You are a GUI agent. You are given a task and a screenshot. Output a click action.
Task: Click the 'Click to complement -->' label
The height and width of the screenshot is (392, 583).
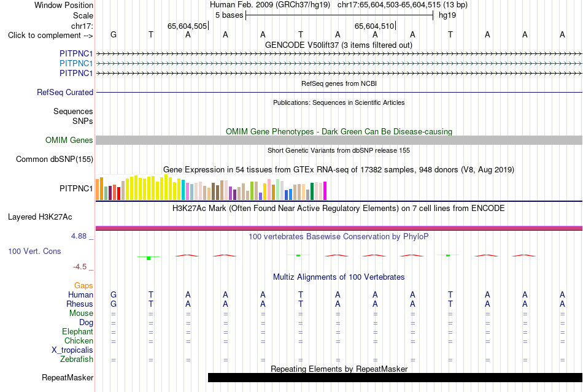pos(50,36)
